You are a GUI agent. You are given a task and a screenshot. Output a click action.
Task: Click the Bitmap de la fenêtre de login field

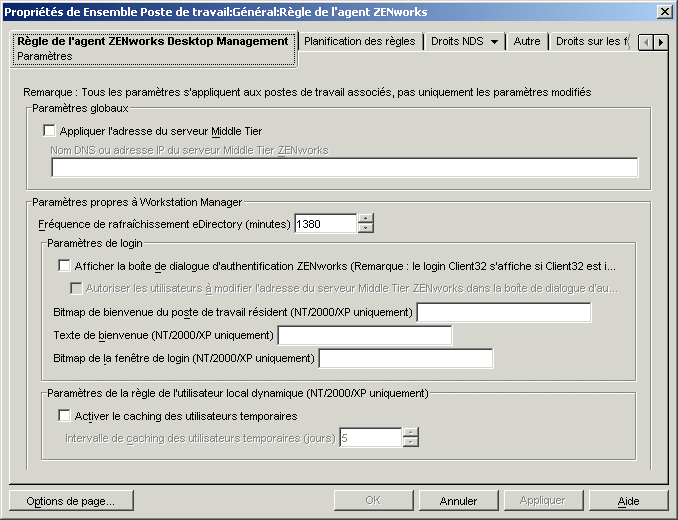(x=406, y=358)
